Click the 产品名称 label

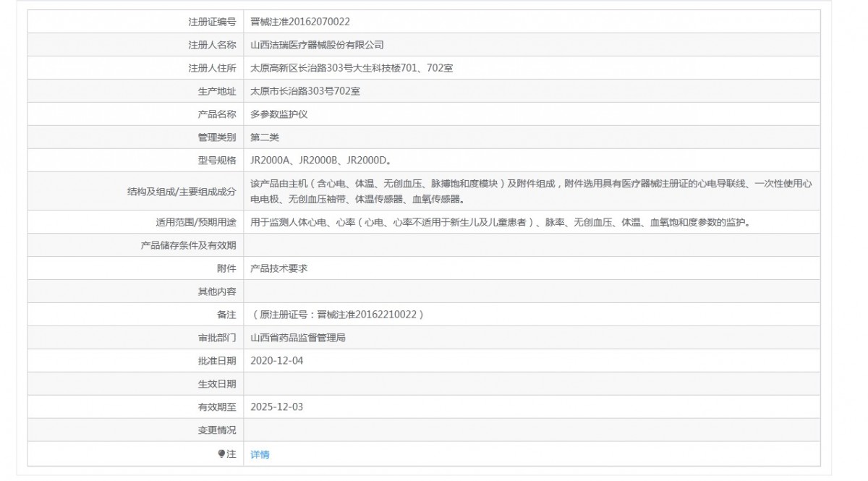click(x=217, y=114)
